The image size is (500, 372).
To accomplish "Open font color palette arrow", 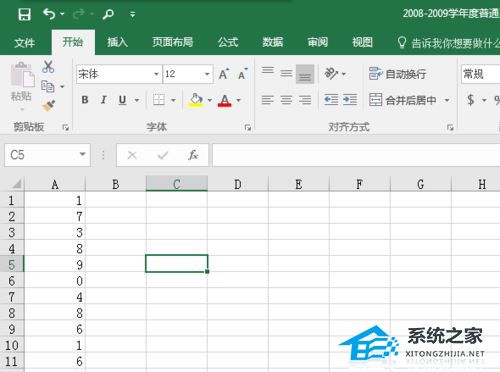I will coord(239,100).
